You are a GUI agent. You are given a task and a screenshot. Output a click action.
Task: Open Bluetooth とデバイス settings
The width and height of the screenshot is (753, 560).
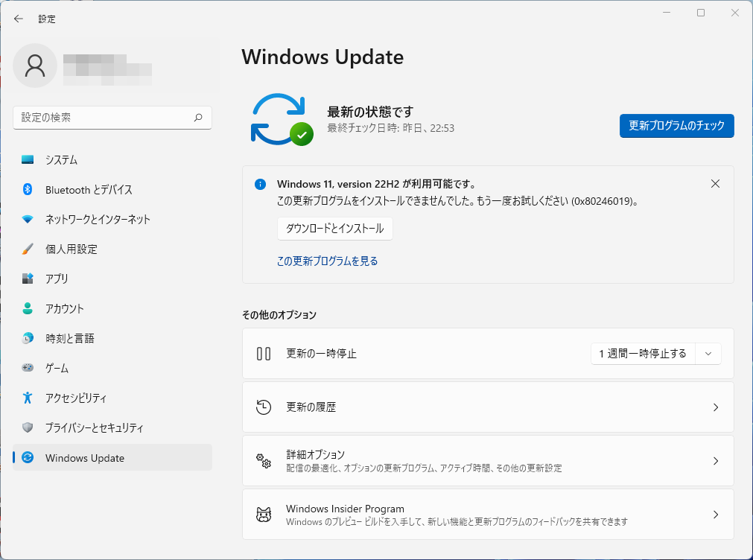[x=112, y=190]
